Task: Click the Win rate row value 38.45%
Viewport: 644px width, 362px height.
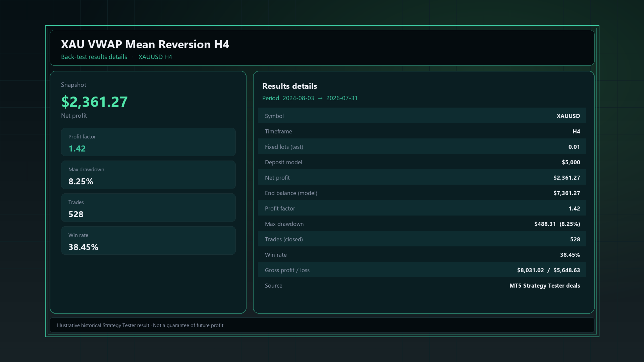Action: pyautogui.click(x=570, y=255)
